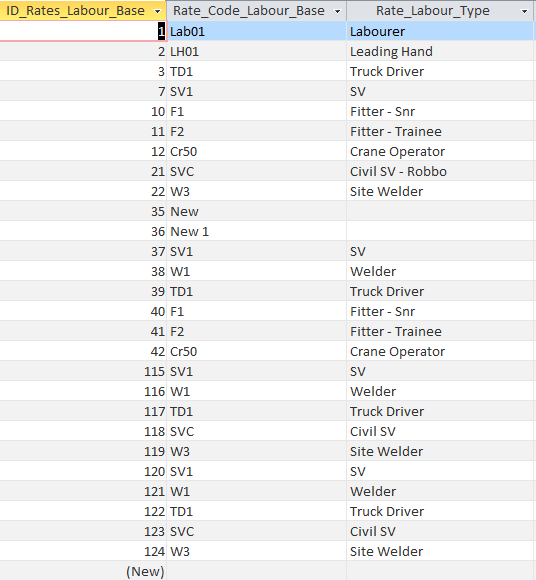Screen dimensions: 536x580
Task: Click the Cr50 cell in row 12
Action: pos(256,151)
